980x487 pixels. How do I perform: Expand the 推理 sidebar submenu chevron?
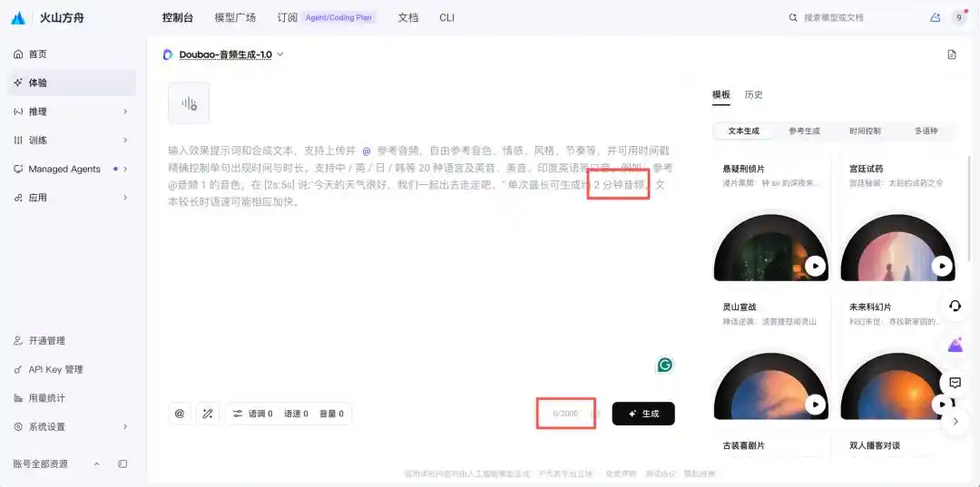[x=125, y=112]
